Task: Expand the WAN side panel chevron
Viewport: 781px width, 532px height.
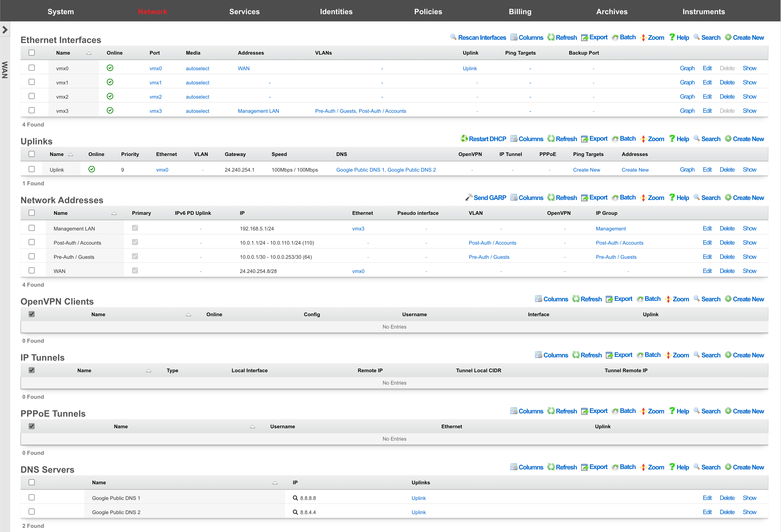Action: tap(5, 30)
